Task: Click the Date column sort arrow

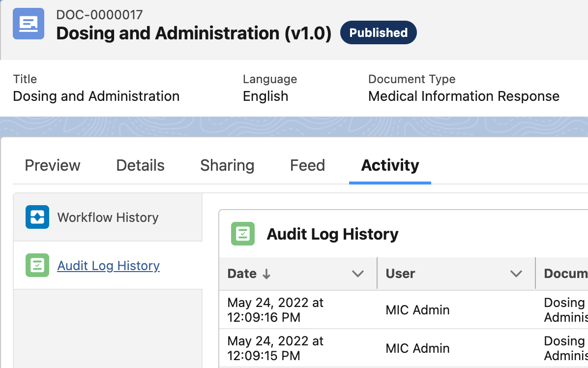Action: [266, 274]
